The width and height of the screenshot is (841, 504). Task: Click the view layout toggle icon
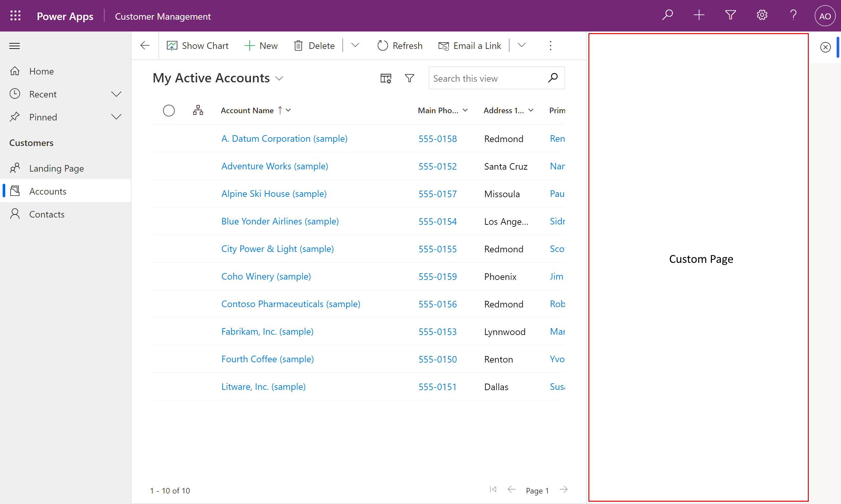click(x=385, y=78)
